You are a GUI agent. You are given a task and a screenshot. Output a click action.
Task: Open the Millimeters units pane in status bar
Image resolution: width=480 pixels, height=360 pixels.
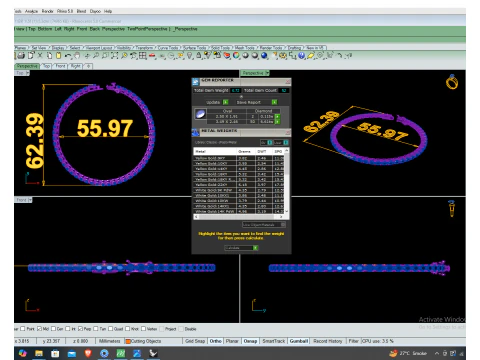click(110, 341)
